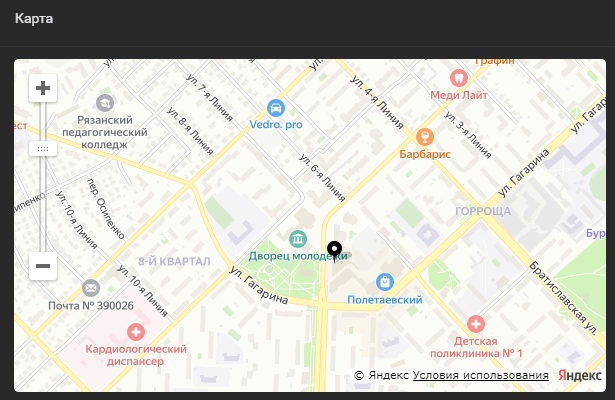Screen dimensions: 615x400
Task: Click the Дворец молодежи museum icon
Action: tap(297, 238)
